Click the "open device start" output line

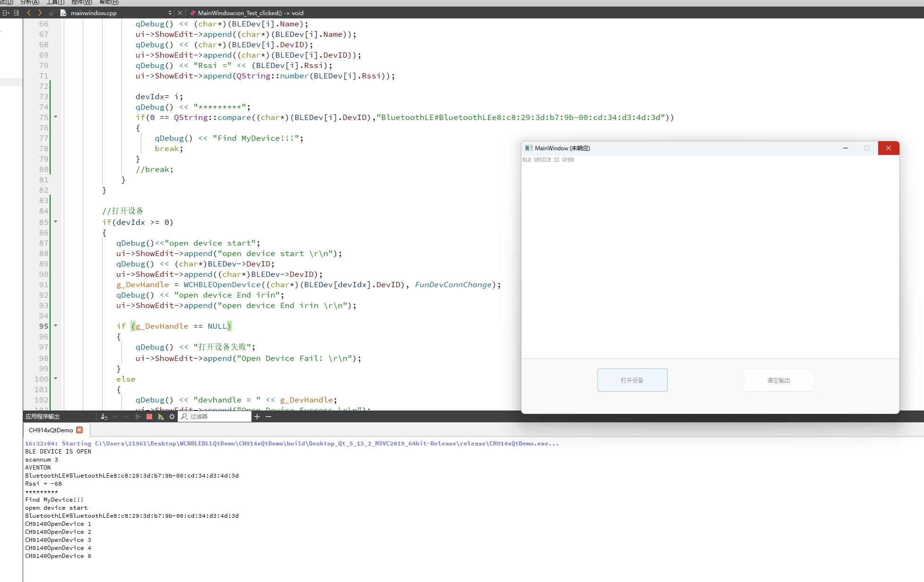coord(56,508)
